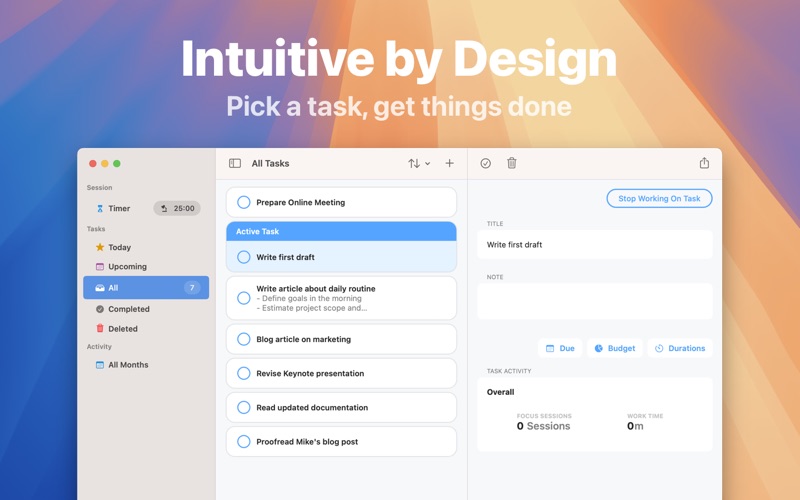Select Proofread Mike's blog post text
The image size is (800, 500).
point(307,442)
